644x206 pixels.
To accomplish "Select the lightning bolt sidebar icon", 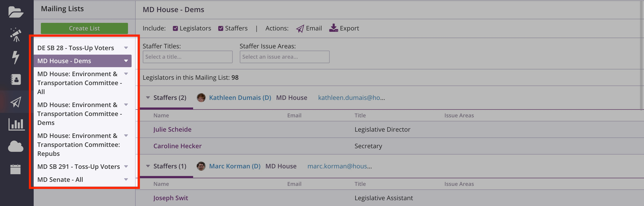I will (x=16, y=57).
